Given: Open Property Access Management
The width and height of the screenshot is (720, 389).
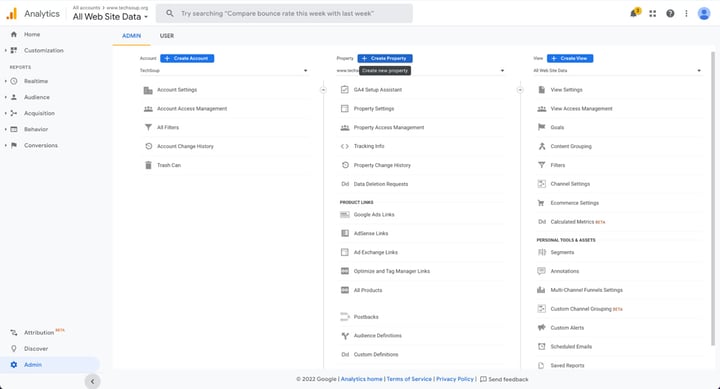Looking at the screenshot, I should tap(388, 128).
